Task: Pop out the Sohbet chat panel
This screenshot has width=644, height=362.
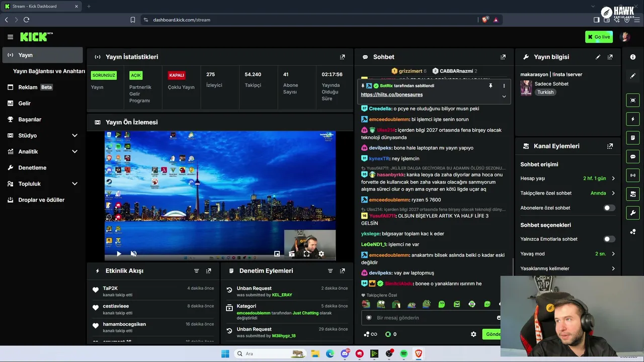Action: 503,57
